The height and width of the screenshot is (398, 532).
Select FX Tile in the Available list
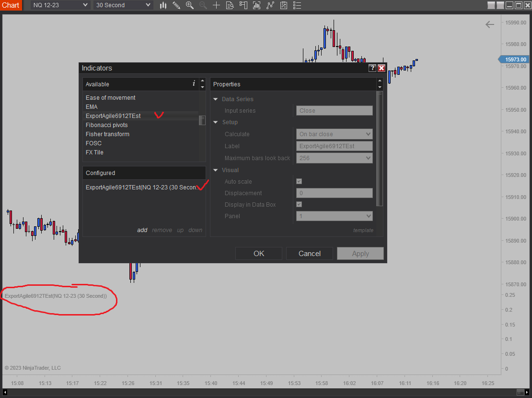coord(94,152)
